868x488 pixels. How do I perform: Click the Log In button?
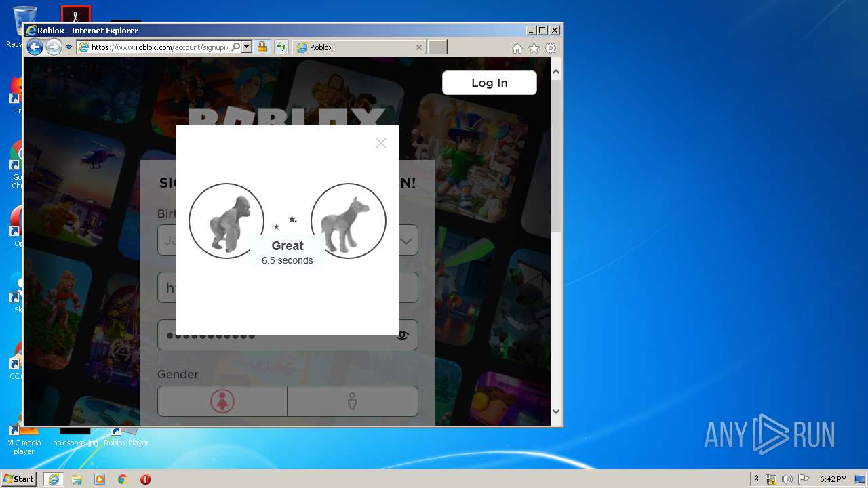[489, 83]
